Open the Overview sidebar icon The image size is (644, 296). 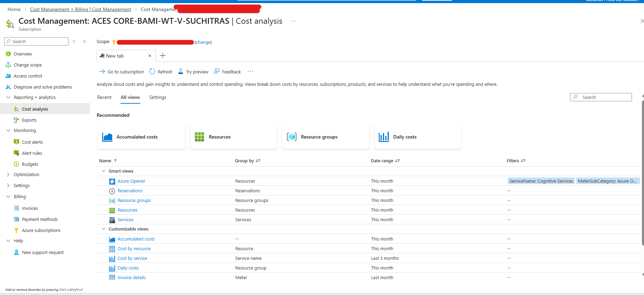(8, 54)
